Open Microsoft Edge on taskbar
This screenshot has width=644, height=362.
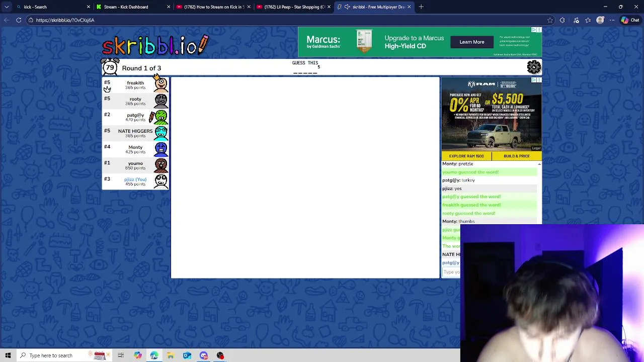point(154,355)
